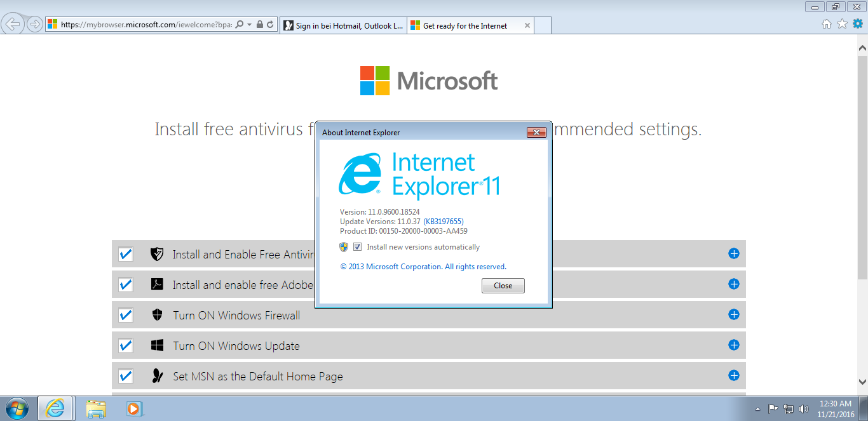
Task: Click the Microsoft Corporation copyright link
Action: (423, 267)
